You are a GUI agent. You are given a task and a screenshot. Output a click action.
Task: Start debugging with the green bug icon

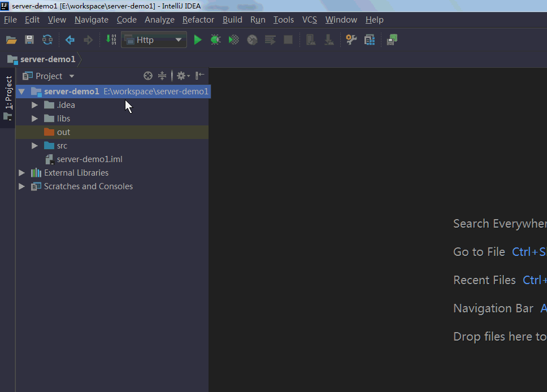coord(216,40)
